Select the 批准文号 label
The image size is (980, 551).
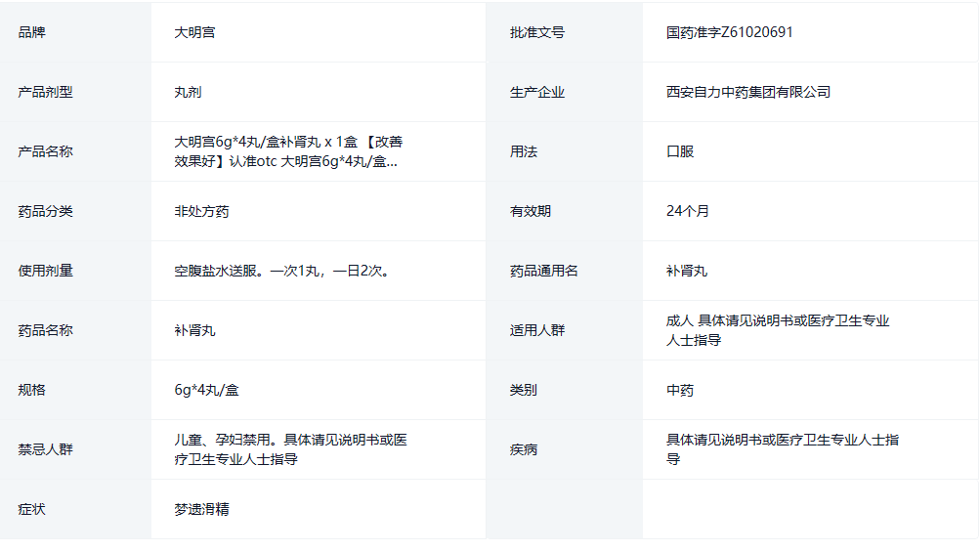pyautogui.click(x=536, y=32)
